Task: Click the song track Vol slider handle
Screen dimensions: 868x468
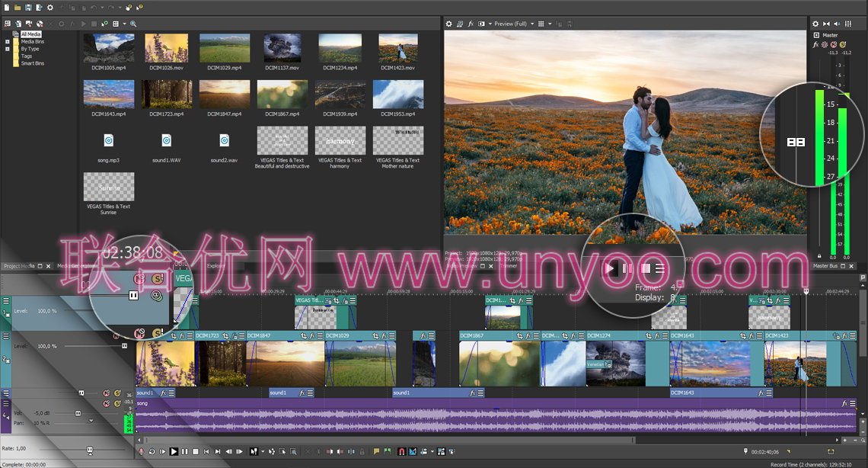Action: 78,414
